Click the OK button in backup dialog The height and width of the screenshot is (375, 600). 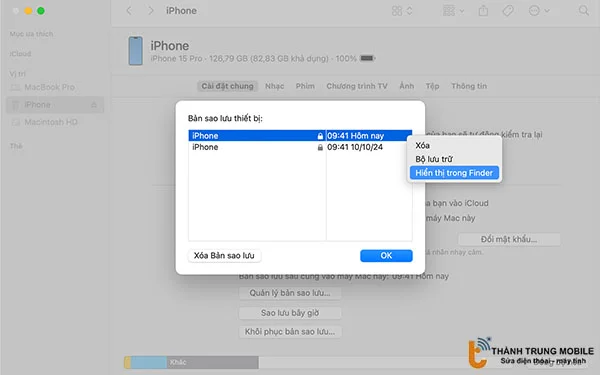click(386, 256)
